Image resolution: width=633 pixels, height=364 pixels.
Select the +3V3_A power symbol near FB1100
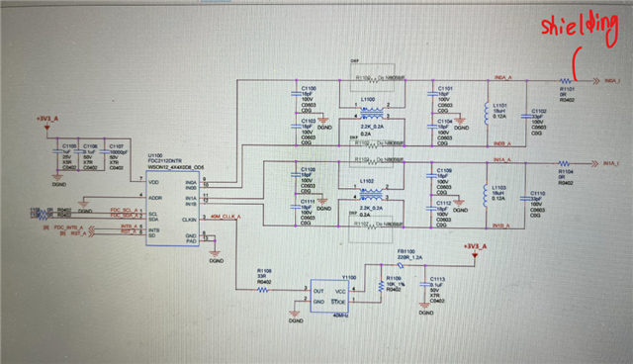(x=475, y=255)
